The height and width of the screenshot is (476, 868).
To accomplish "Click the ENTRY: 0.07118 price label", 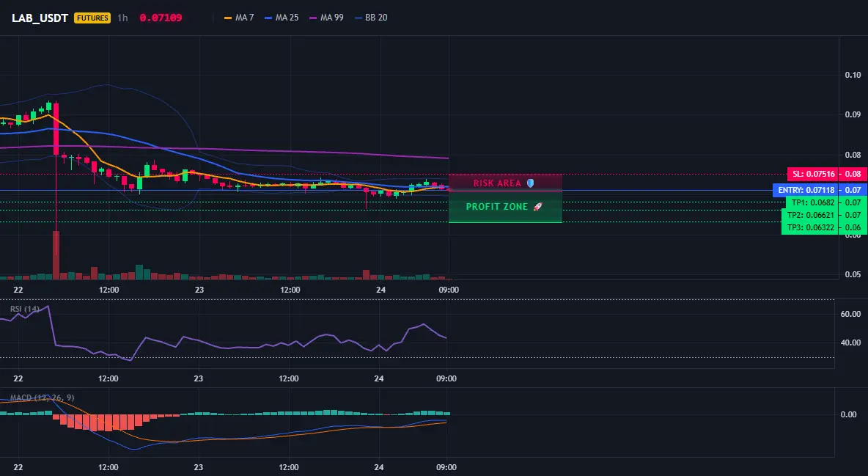I will (x=806, y=190).
